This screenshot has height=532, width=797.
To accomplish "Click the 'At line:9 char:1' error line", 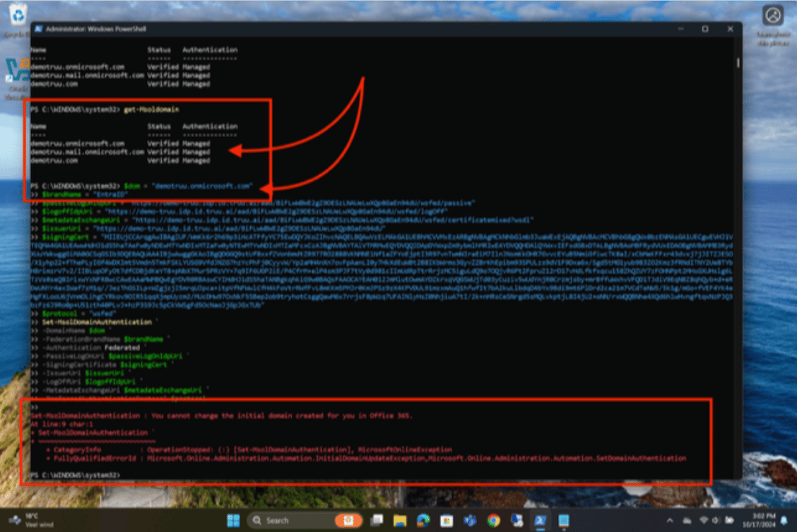I will coord(62,425).
